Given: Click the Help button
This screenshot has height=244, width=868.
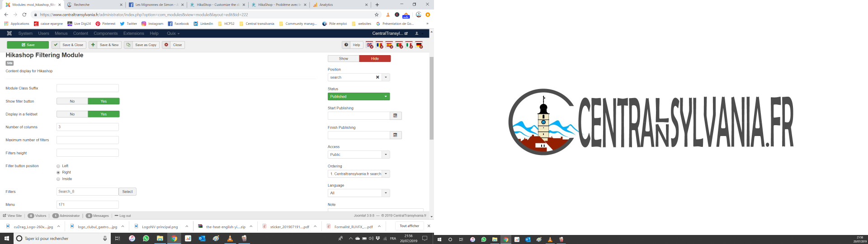Looking at the screenshot, I should point(353,45).
